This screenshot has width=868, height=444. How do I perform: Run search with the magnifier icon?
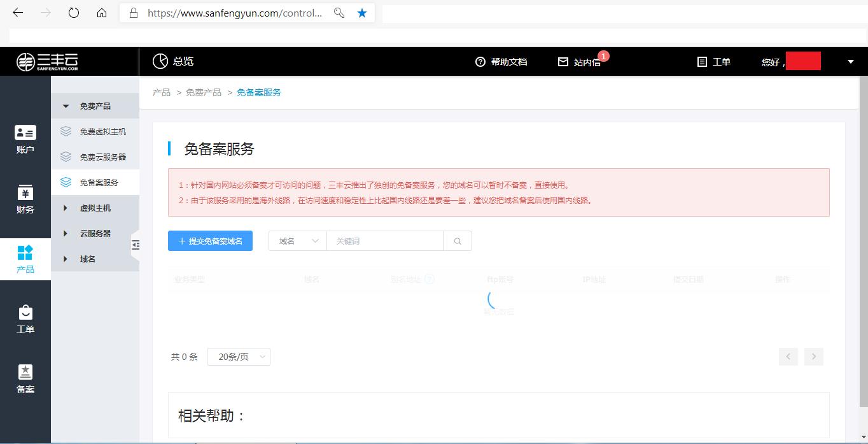pos(457,241)
